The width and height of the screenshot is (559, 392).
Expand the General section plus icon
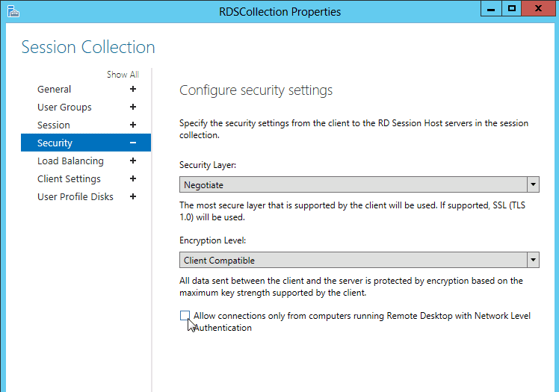pyautogui.click(x=133, y=89)
